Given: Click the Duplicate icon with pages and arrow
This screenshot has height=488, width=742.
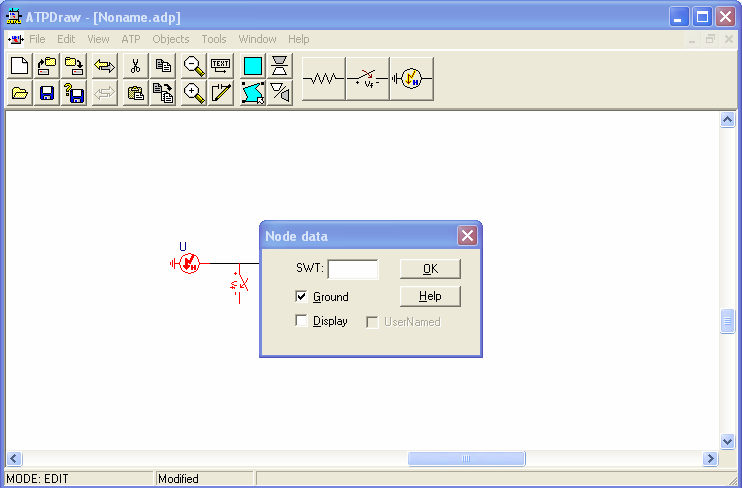Looking at the screenshot, I should tap(163, 93).
